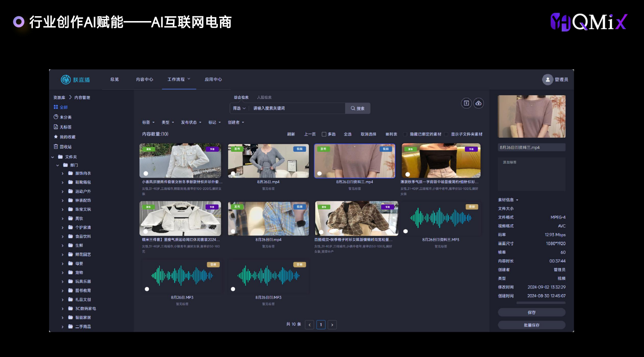The image size is (644, 357).
Task: Click the 服饰内衣 folder icon
Action: point(70,173)
